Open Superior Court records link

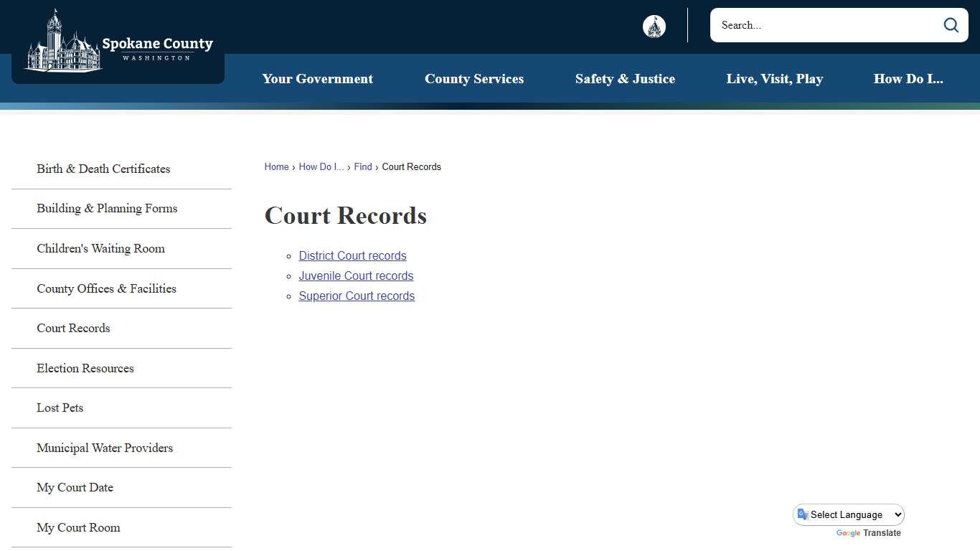click(357, 296)
